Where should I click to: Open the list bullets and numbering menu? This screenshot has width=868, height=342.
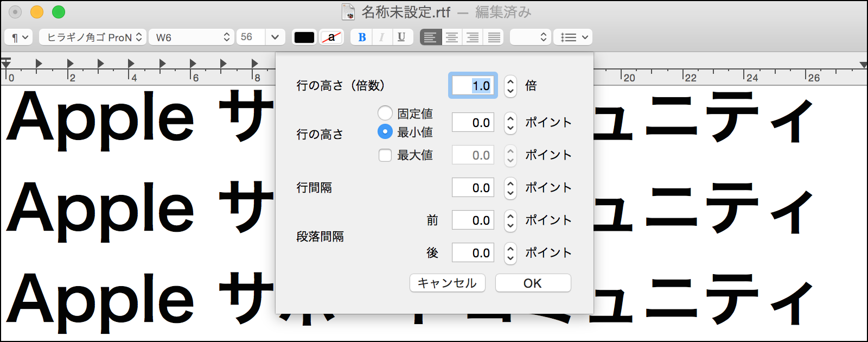pyautogui.click(x=573, y=37)
